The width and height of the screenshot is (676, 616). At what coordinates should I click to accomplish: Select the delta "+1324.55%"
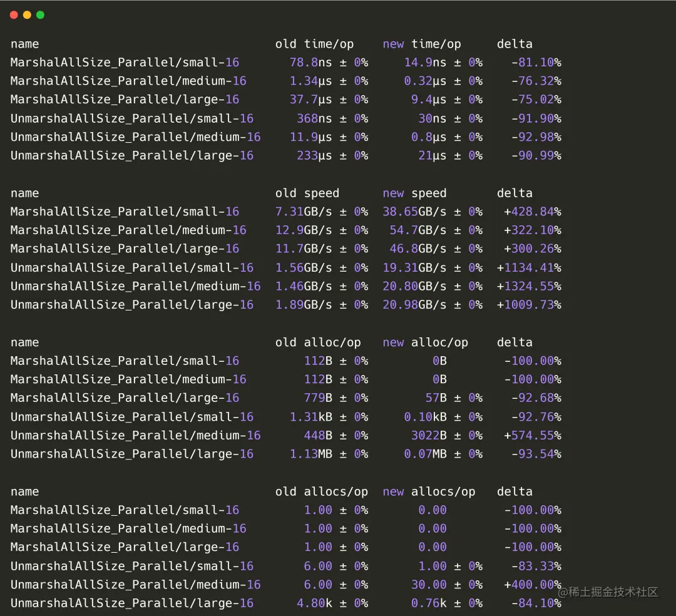(529, 286)
